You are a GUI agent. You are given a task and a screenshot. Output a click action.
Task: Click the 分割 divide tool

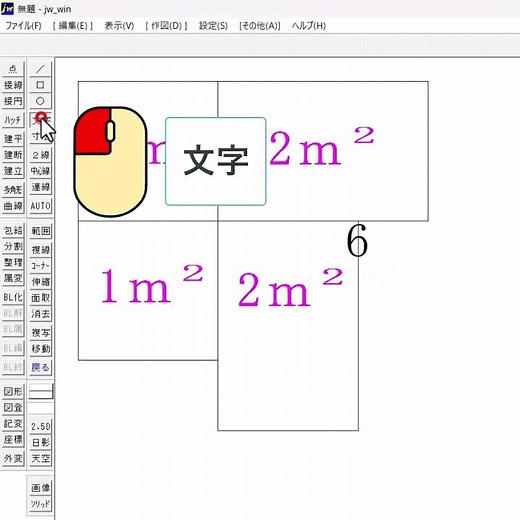coord(13,246)
